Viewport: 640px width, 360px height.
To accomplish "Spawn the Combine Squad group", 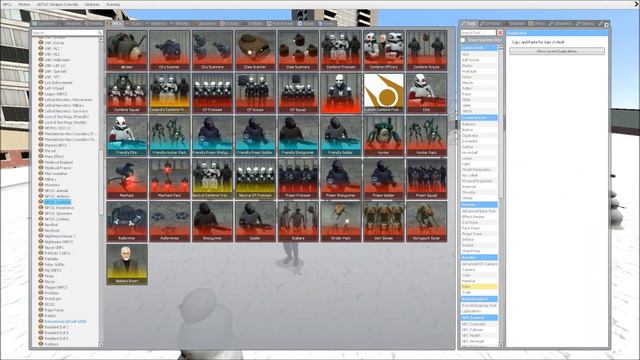I will [127, 93].
